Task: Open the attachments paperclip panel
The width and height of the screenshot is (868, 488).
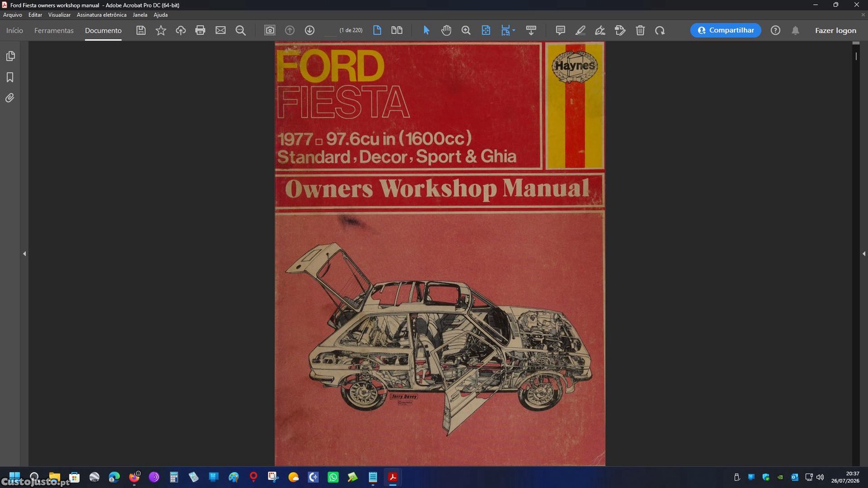Action: [x=10, y=98]
